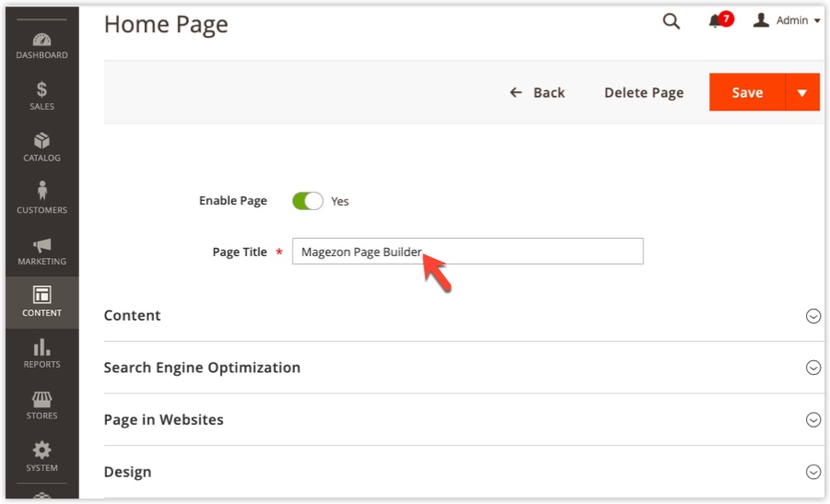The height and width of the screenshot is (504, 830).
Task: Click the Save button
Action: [x=747, y=92]
